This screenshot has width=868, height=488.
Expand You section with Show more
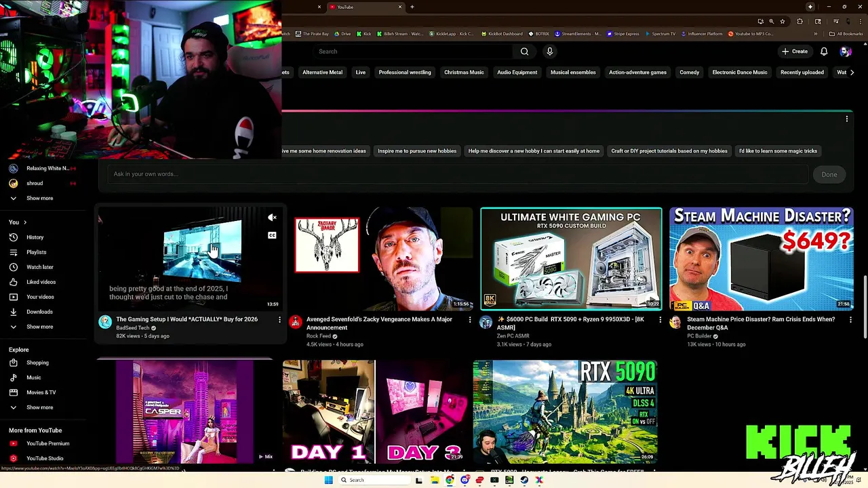tap(41, 327)
